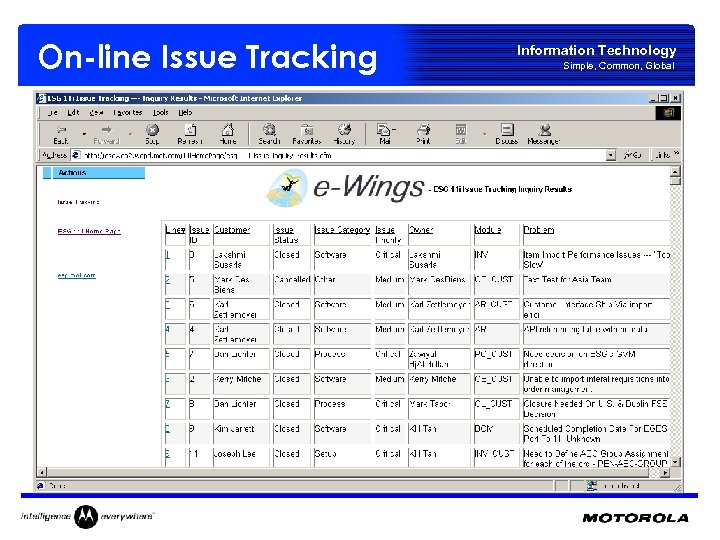This screenshot has height=540, width=720.
Task: Click the Discuss toolbar icon
Action: tap(506, 135)
